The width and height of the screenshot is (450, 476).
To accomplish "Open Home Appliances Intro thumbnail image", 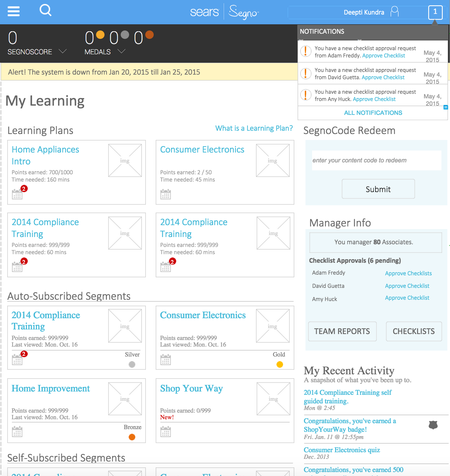I will [x=125, y=160].
